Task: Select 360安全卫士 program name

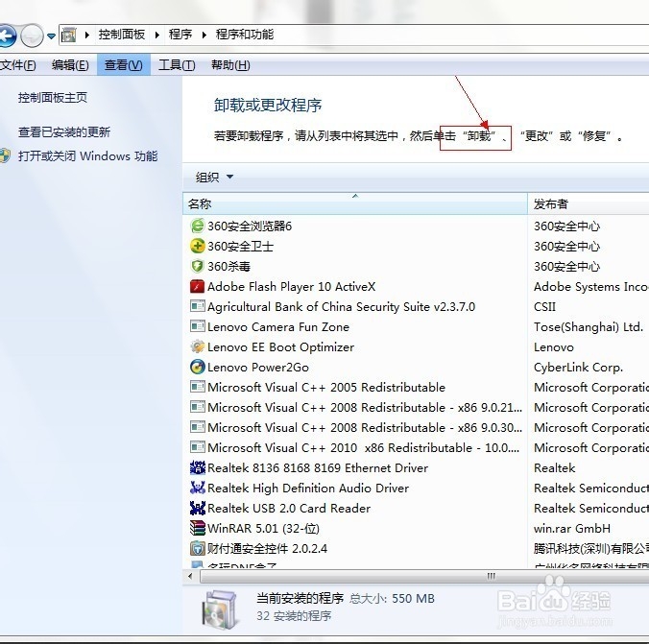Action: (x=240, y=247)
